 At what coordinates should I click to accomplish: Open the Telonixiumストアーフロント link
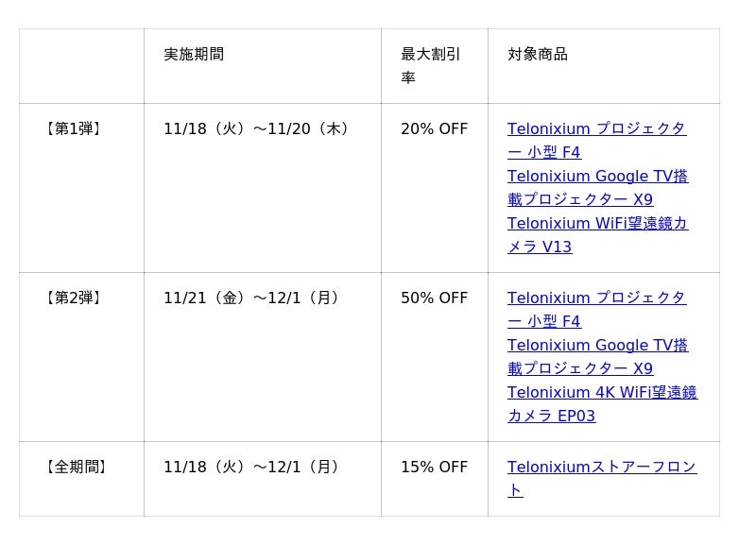click(x=602, y=468)
